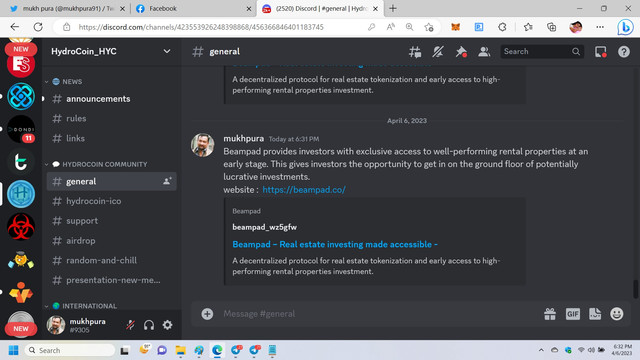Select the teal knot-logo server icon

pos(21,96)
